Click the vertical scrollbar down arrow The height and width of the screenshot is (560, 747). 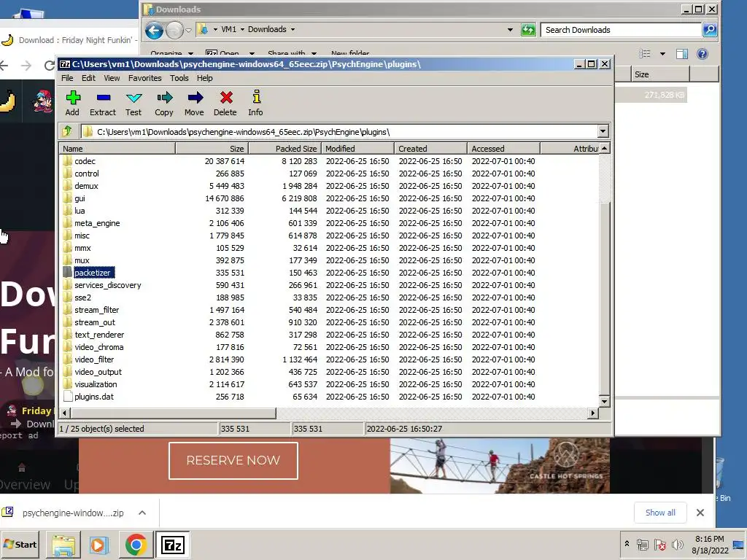point(604,402)
